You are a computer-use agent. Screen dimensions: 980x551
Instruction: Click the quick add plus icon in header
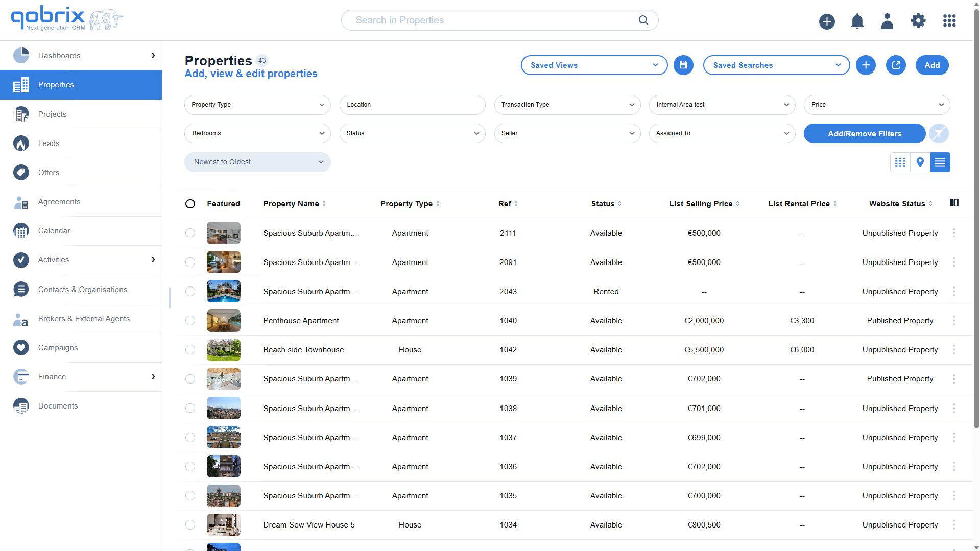tap(827, 21)
